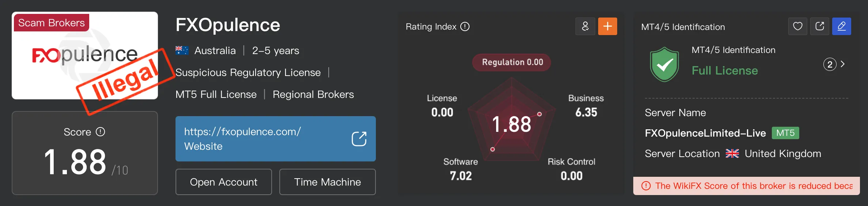Click the user profile icon in Rating Index
Screen dimensions: 868x206
(585, 26)
